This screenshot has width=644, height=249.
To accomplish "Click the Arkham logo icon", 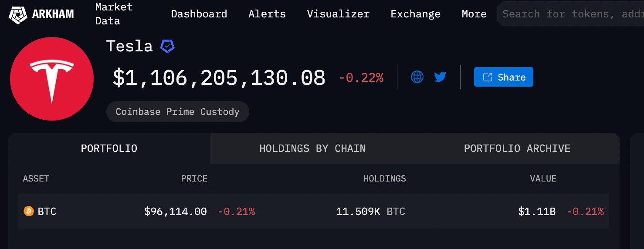I will click(x=18, y=14).
